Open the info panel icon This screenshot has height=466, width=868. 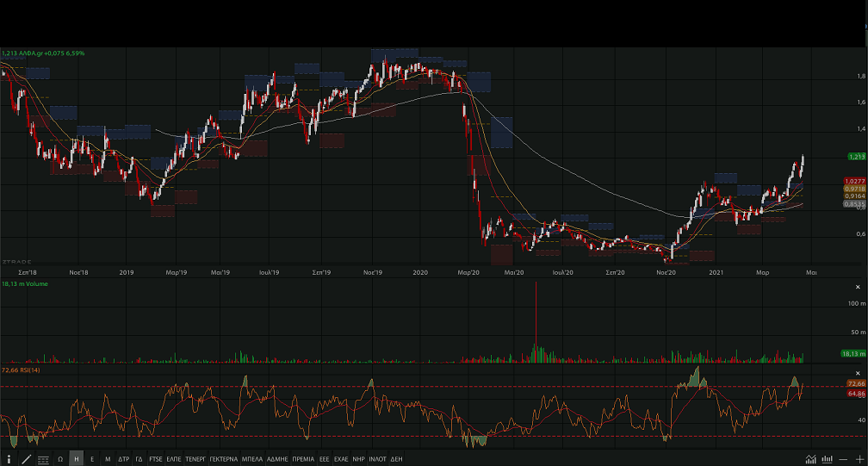coord(9,459)
